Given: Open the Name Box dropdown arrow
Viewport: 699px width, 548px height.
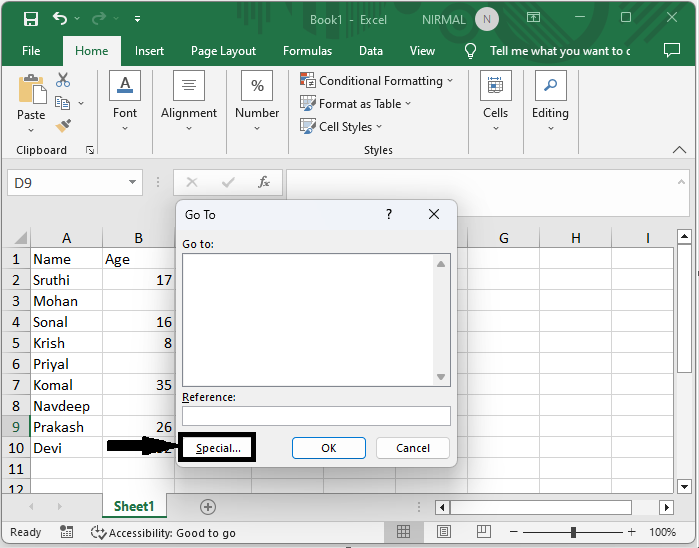Looking at the screenshot, I should click(132, 182).
